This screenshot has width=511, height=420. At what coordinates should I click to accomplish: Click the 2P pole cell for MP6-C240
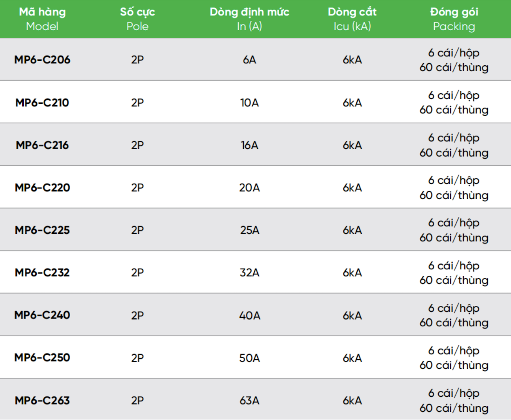(137, 315)
